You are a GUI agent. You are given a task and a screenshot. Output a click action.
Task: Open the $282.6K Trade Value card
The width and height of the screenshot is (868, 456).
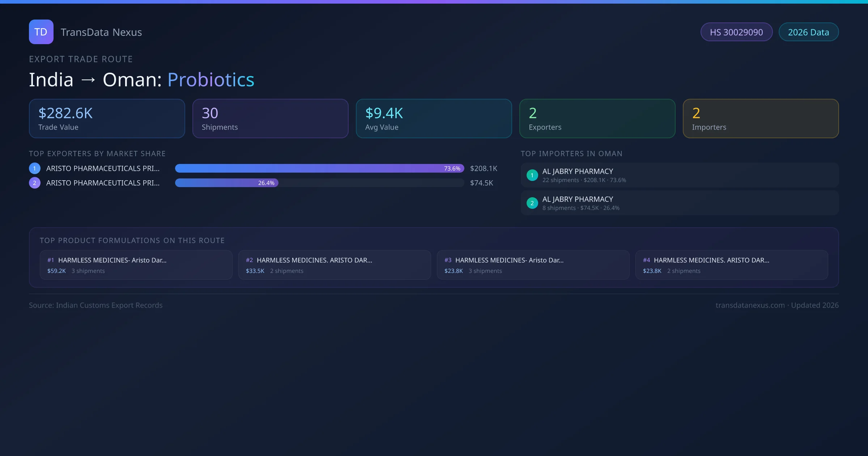[x=107, y=119]
